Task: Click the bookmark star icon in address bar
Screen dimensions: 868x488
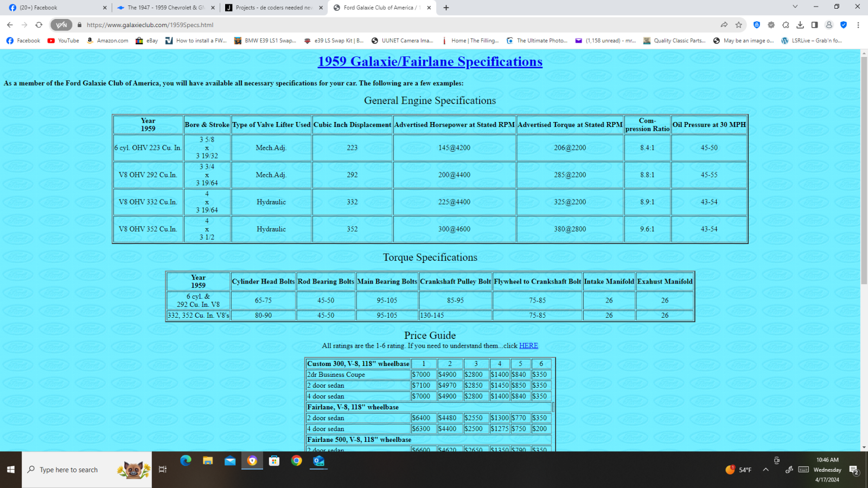Action: point(738,25)
